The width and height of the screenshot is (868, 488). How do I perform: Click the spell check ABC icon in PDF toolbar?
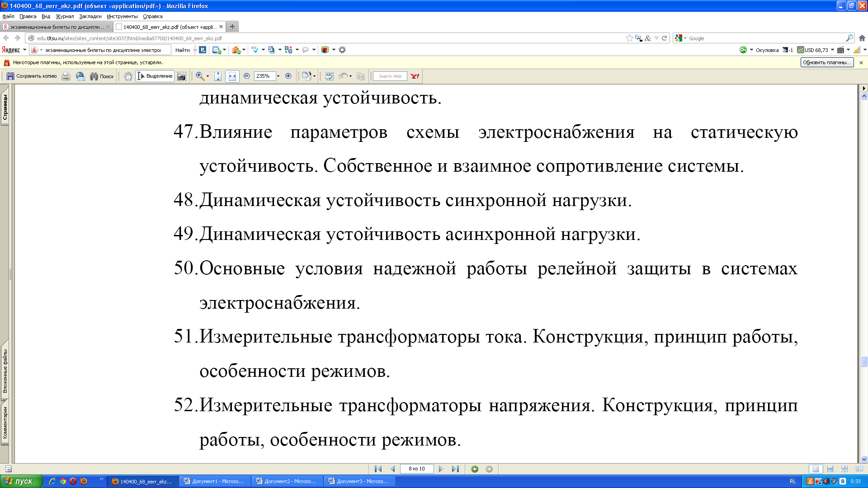point(330,76)
